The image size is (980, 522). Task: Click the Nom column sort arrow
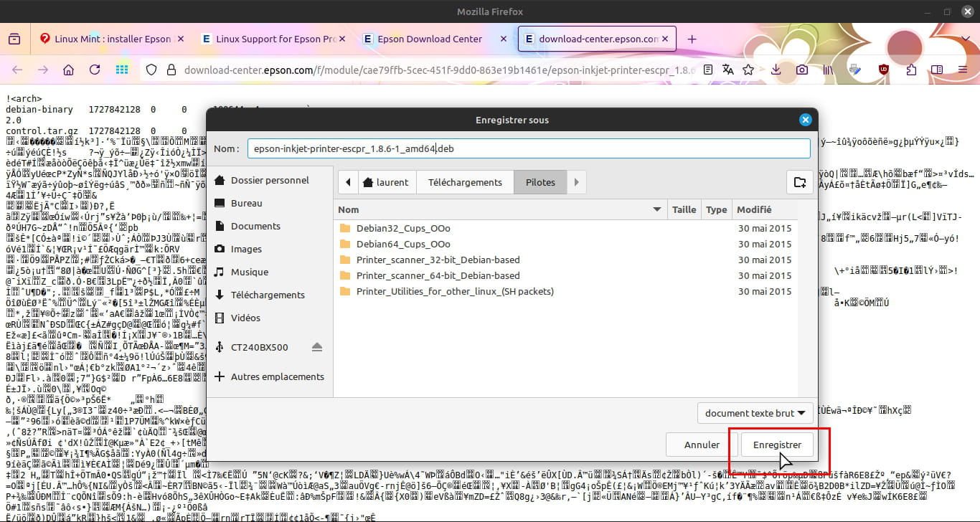(x=656, y=210)
